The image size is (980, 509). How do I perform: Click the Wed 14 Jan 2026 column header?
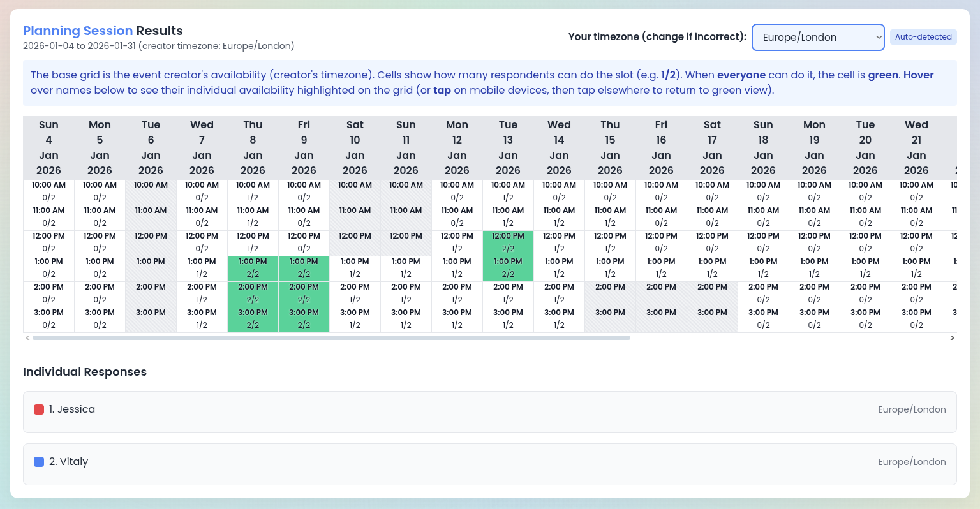pos(559,147)
